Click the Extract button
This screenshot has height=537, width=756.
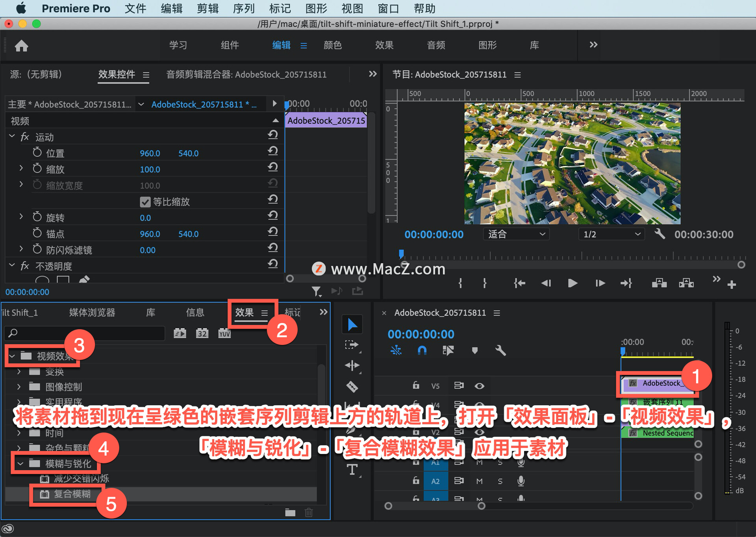tap(686, 283)
